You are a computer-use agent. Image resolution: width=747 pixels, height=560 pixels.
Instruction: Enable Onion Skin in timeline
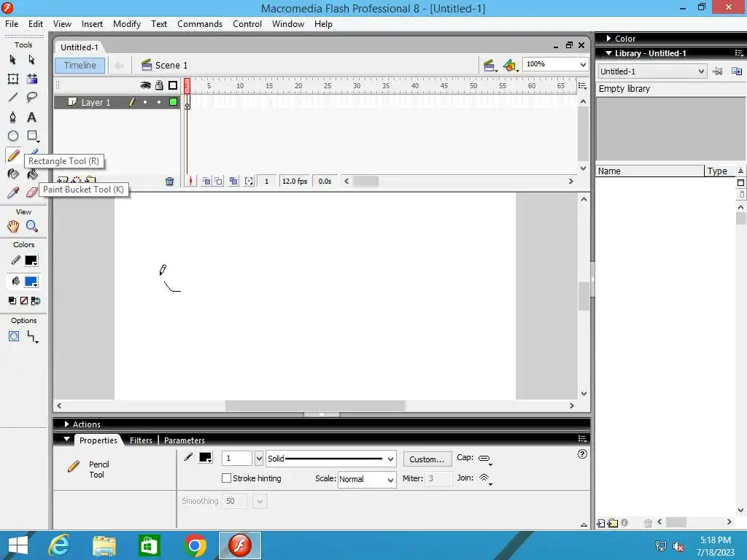point(206,182)
